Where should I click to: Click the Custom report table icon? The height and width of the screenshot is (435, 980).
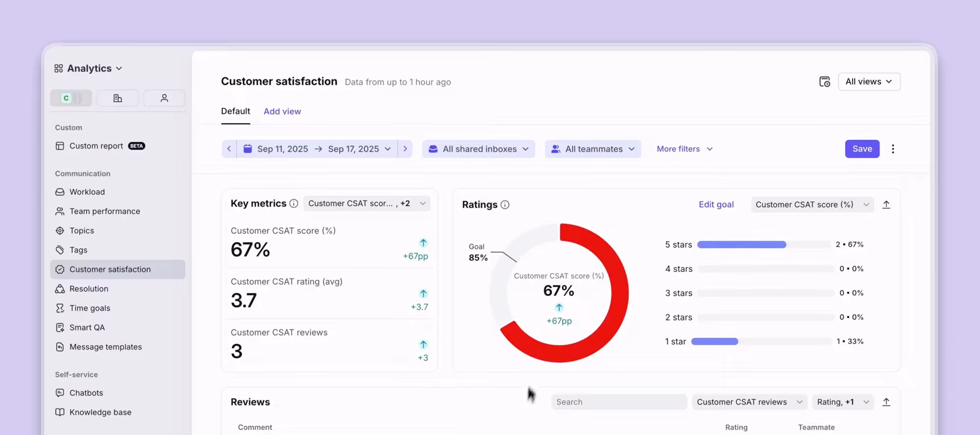coord(60,146)
